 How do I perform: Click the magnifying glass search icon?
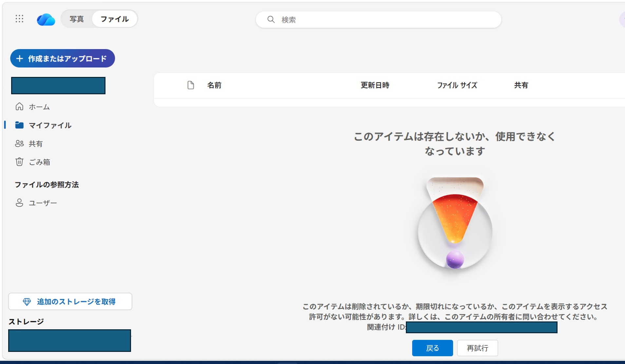point(271,20)
